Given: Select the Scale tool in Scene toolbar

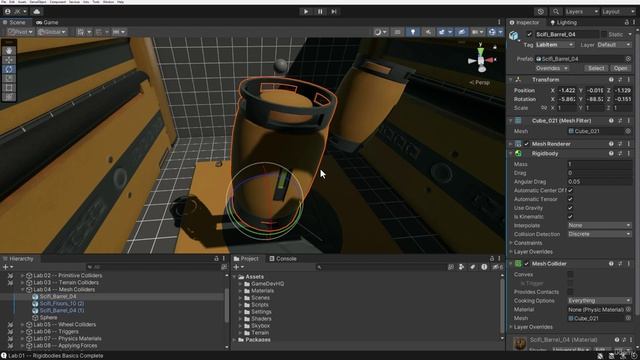Looking at the screenshot, I should (x=9, y=78).
